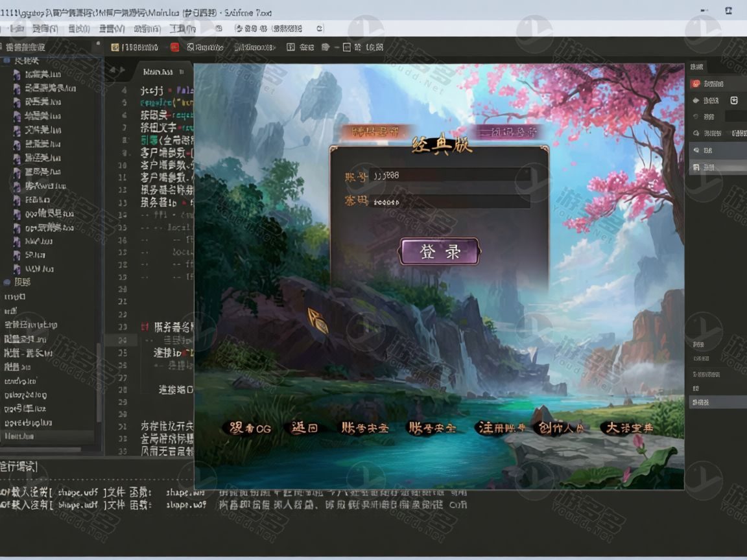This screenshot has width=747, height=560.
Task: Close the Main.lua editor tab
Action: tap(182, 72)
